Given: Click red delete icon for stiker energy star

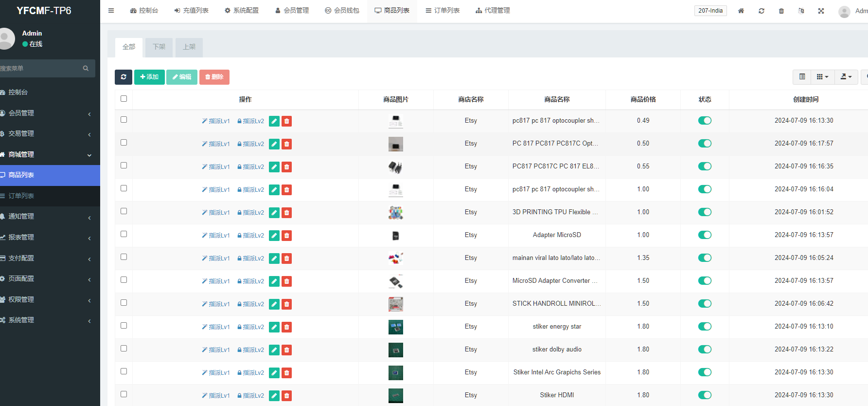Looking at the screenshot, I should point(287,327).
